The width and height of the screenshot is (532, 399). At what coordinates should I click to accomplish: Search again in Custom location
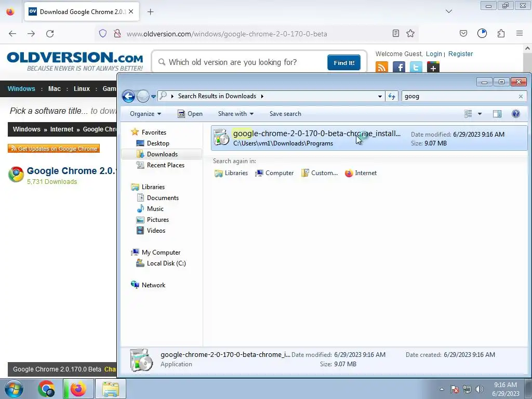coord(320,173)
